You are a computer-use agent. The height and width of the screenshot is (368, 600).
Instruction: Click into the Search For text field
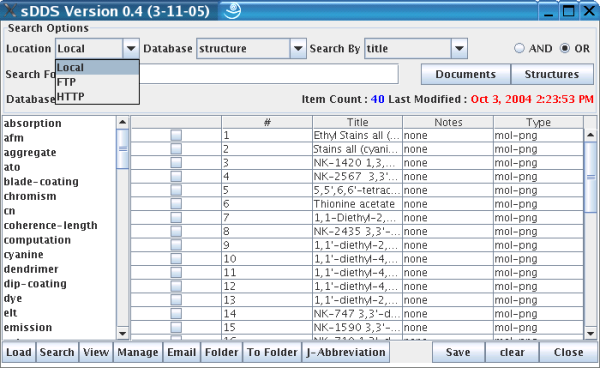point(269,74)
